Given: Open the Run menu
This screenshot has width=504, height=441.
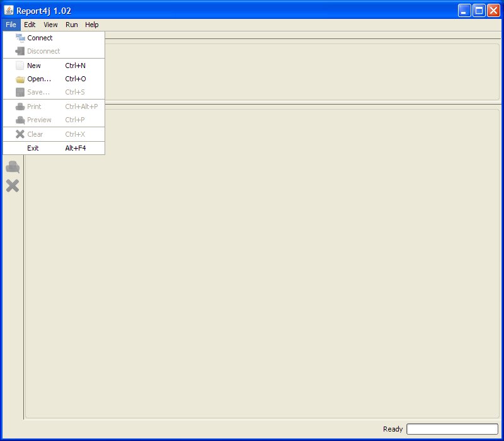Looking at the screenshot, I should click(x=72, y=25).
